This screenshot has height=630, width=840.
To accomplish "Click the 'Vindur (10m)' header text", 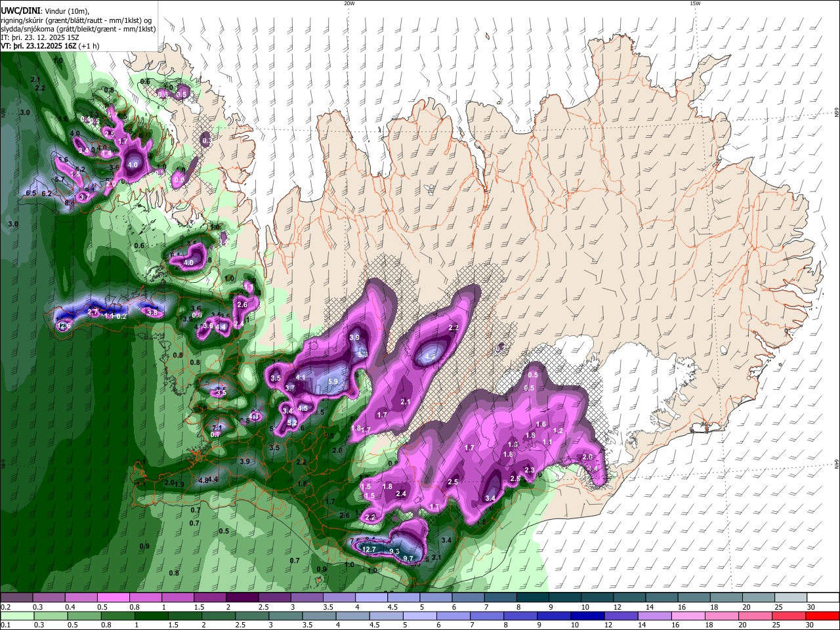I will coord(67,11).
